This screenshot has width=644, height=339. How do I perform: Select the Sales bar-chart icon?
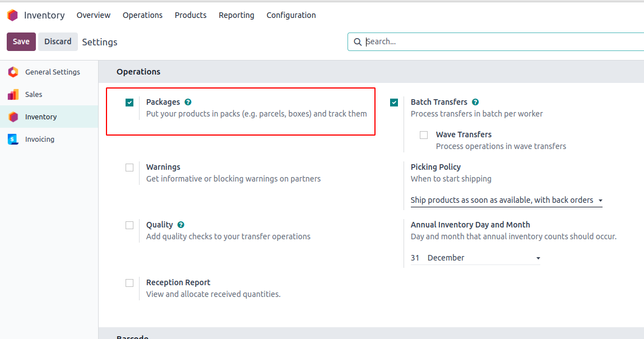pos(13,95)
